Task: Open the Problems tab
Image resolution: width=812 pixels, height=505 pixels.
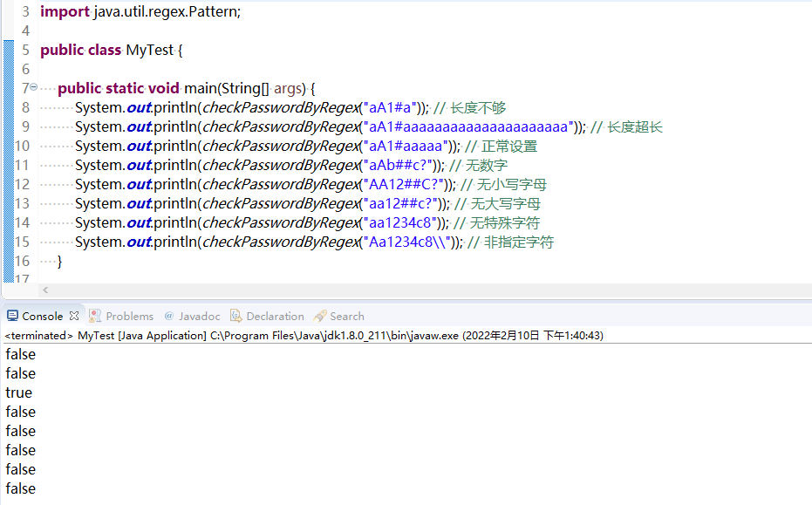Action: [x=129, y=316]
